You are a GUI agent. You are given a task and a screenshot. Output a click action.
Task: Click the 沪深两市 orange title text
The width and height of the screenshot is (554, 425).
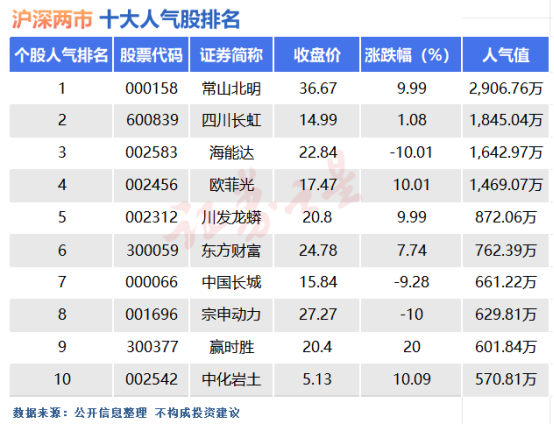(x=52, y=19)
